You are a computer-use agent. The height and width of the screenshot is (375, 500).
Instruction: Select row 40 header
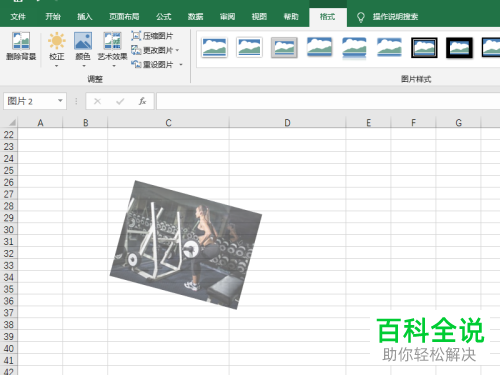9,348
